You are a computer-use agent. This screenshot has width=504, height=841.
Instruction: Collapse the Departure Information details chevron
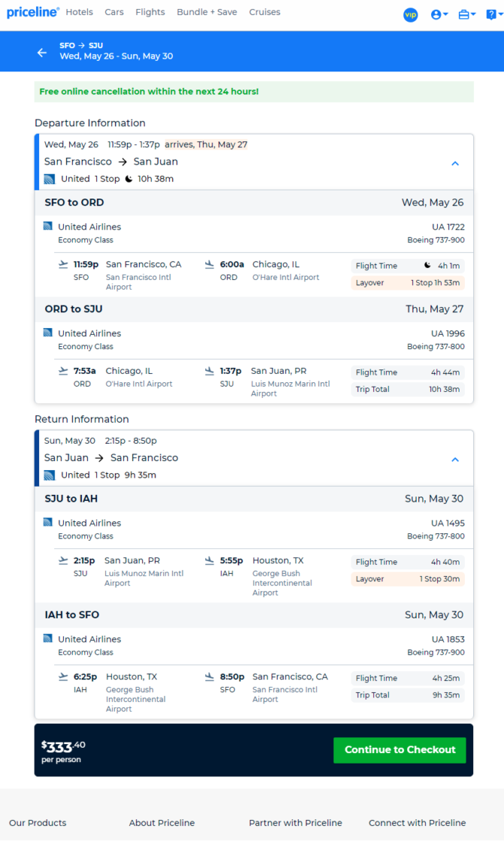point(455,163)
